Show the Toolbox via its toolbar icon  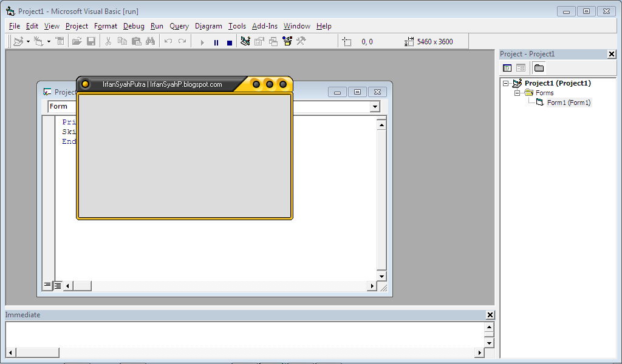click(301, 41)
